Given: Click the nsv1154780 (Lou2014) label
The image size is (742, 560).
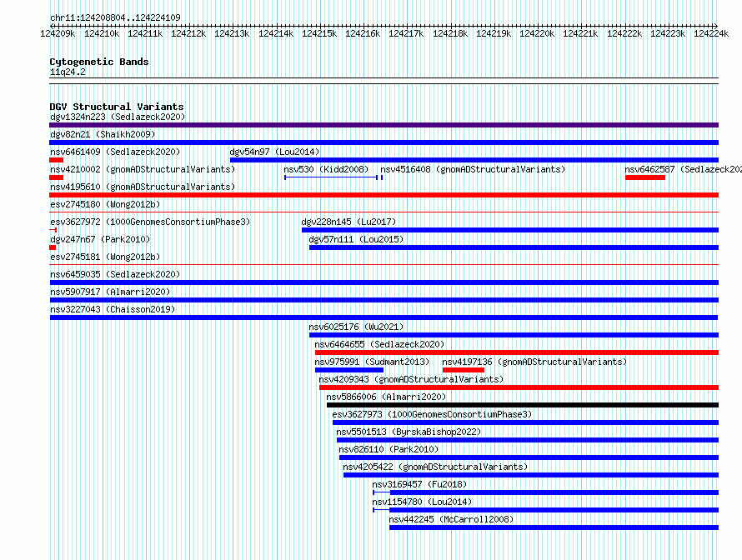Looking at the screenshot, I should pos(422,502).
